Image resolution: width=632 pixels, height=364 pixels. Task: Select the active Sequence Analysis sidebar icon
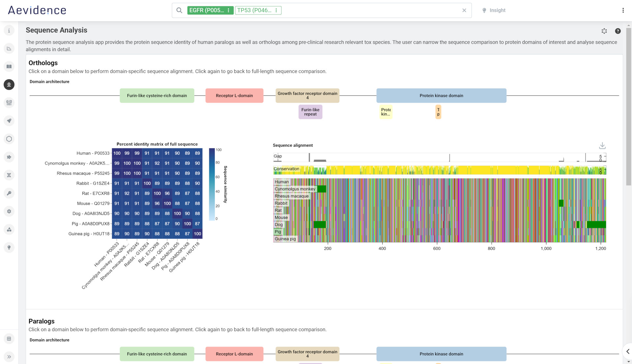pyautogui.click(x=9, y=85)
